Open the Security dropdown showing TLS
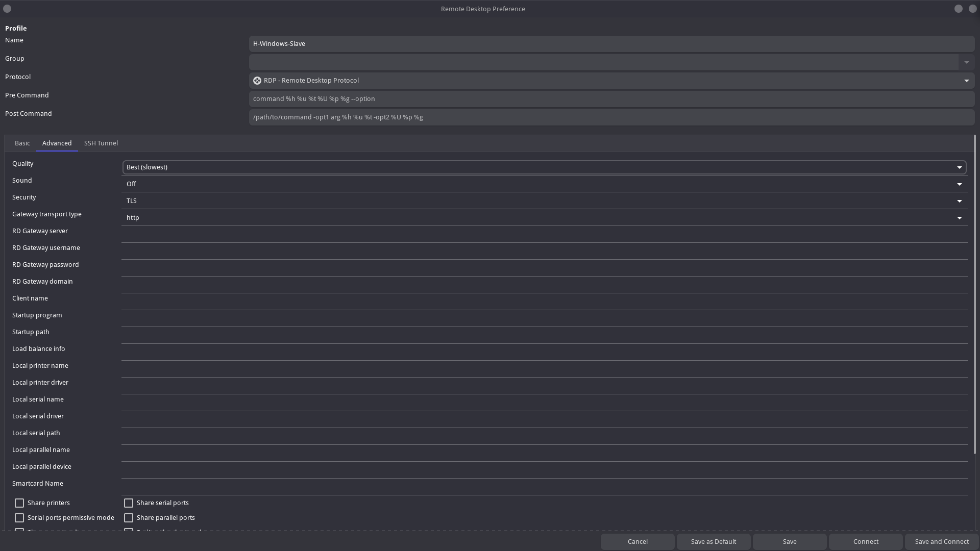Viewport: 980px width, 551px height. click(x=959, y=201)
